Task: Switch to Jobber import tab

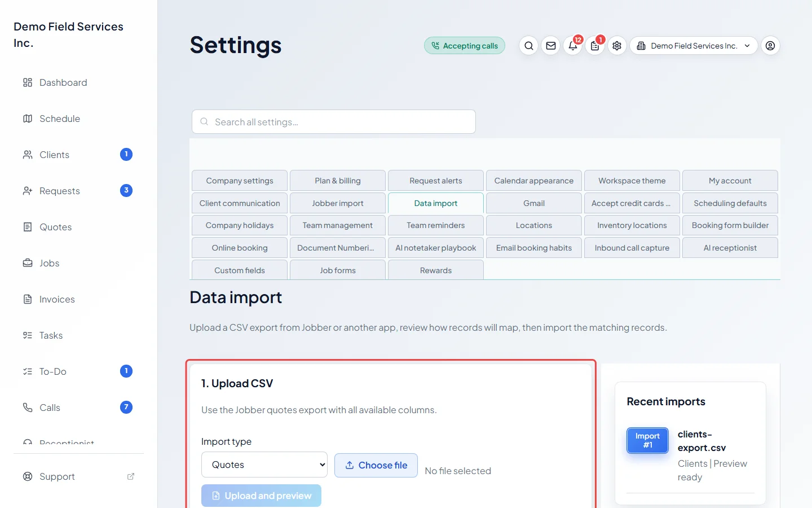Action: click(338, 203)
